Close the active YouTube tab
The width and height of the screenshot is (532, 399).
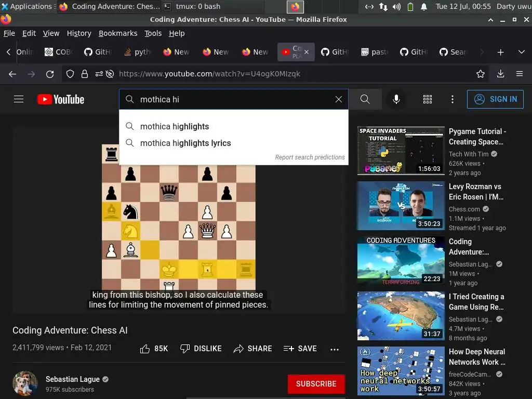click(x=307, y=52)
